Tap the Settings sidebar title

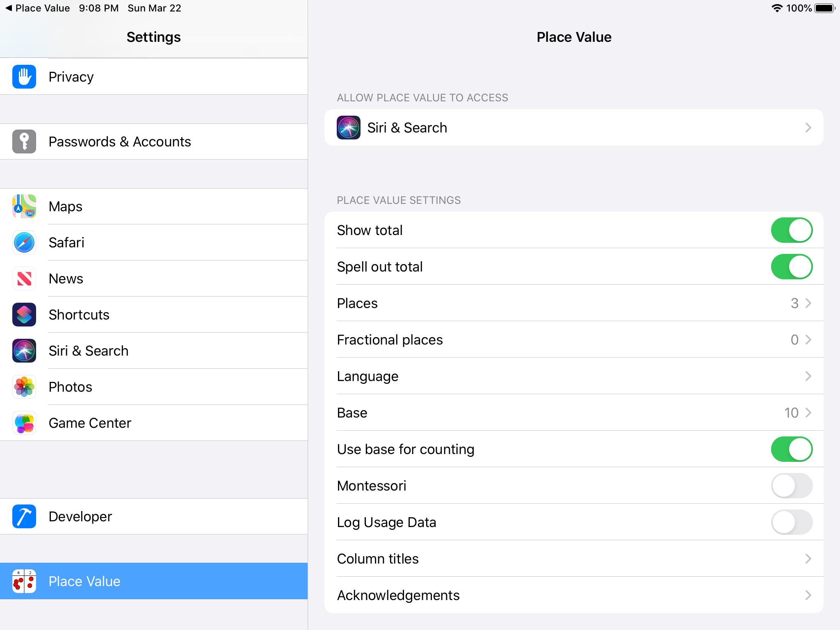[x=154, y=37]
